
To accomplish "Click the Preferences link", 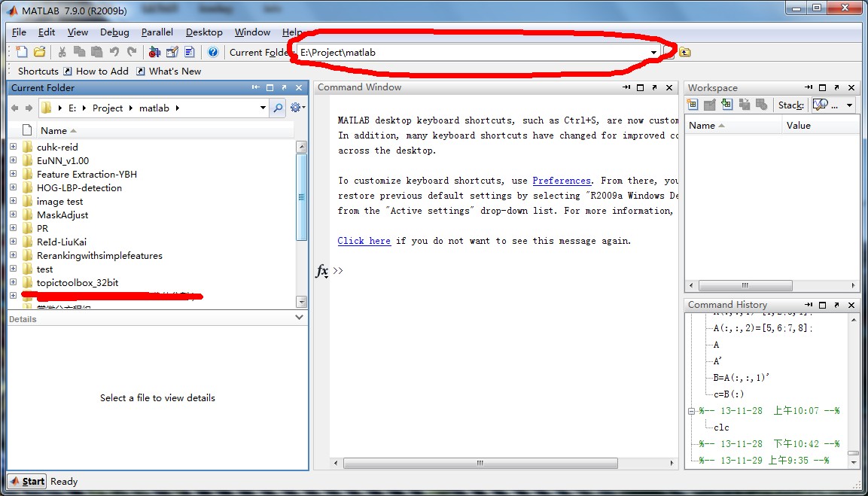I will click(562, 181).
